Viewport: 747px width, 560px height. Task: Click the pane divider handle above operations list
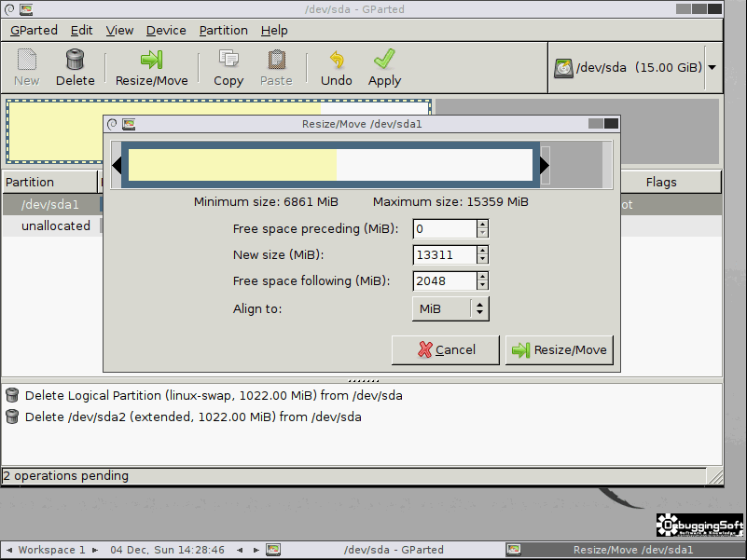363,381
